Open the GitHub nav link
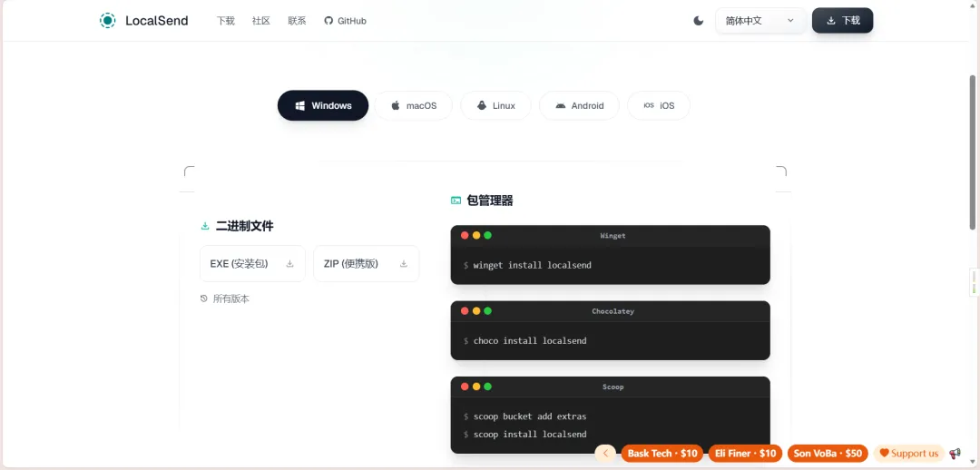Viewport: 980px width, 470px height. pos(345,21)
